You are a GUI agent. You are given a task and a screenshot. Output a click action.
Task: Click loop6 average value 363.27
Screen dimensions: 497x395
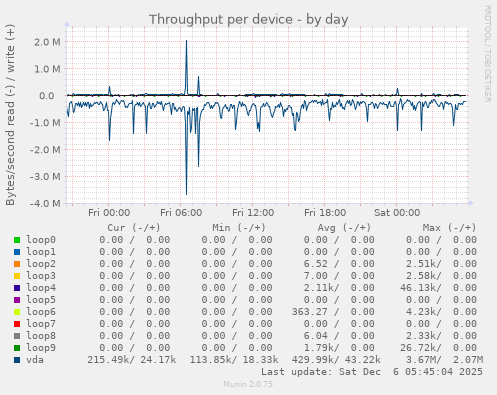click(310, 312)
